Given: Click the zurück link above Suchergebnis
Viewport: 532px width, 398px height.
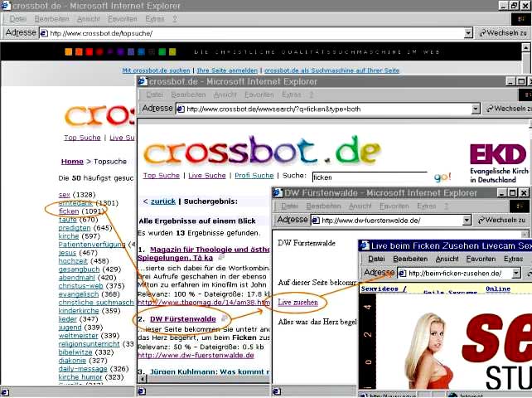Looking at the screenshot, I should click(x=163, y=201).
